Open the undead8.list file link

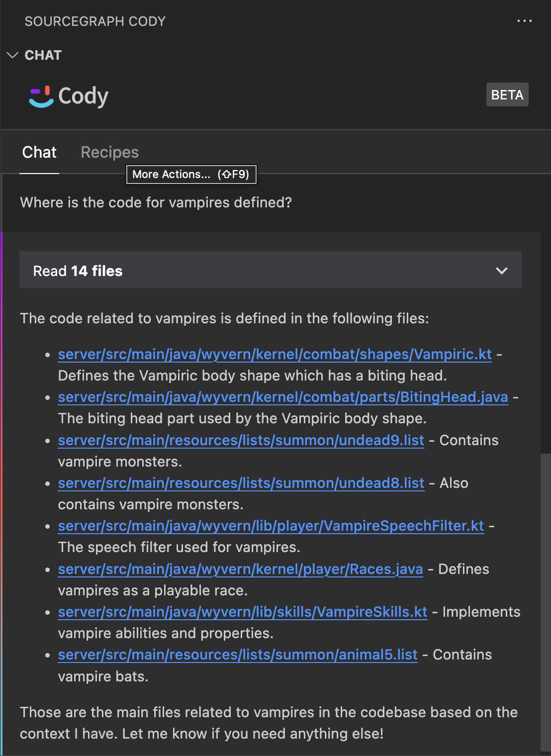[241, 483]
